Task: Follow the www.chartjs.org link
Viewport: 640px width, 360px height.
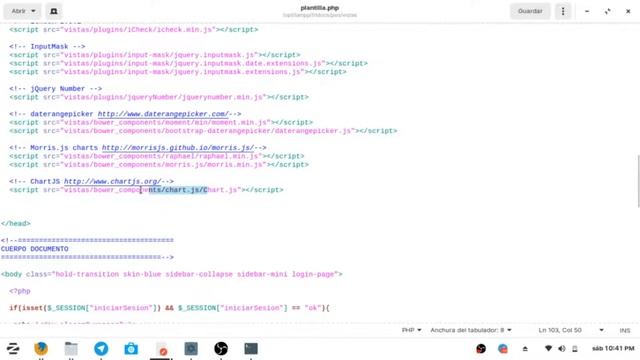Action: click(112, 181)
